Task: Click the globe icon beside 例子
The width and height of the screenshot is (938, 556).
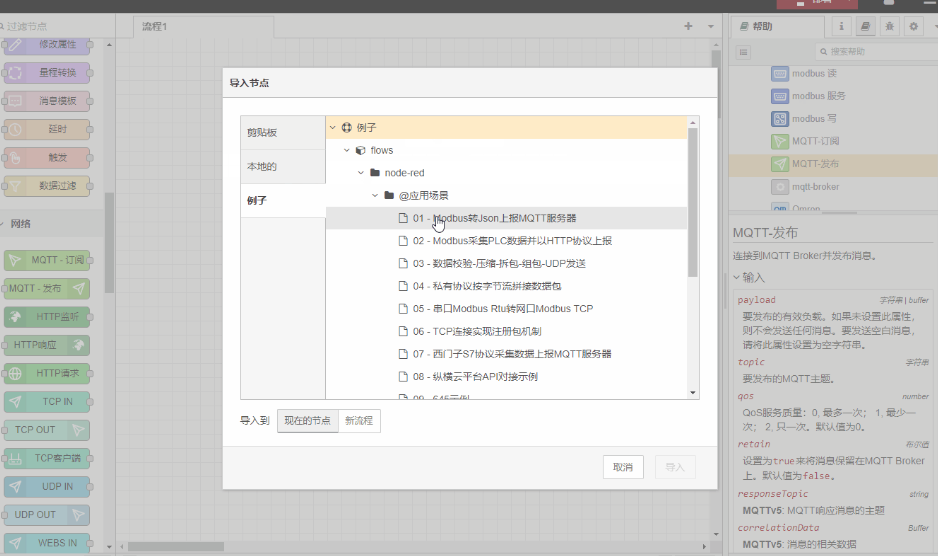Action: point(346,127)
